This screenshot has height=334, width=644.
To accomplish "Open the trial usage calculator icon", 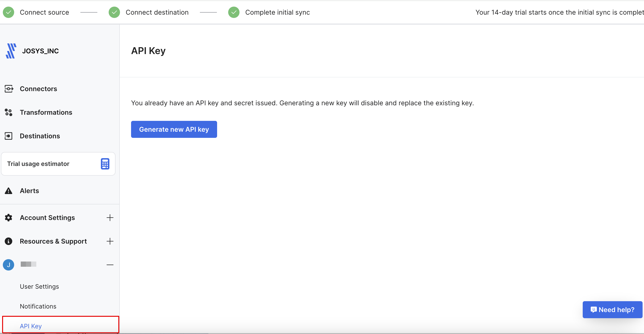I will click(x=105, y=164).
